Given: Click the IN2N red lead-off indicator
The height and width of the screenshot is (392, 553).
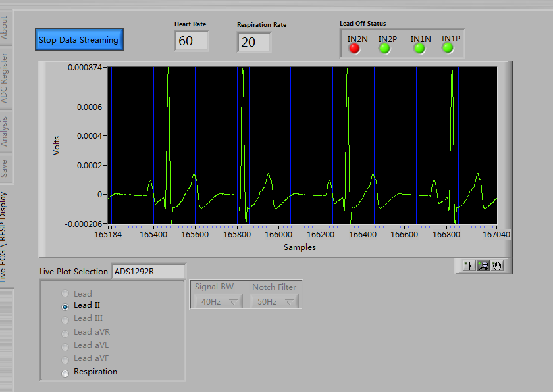Looking at the screenshot, I should pyautogui.click(x=354, y=48).
